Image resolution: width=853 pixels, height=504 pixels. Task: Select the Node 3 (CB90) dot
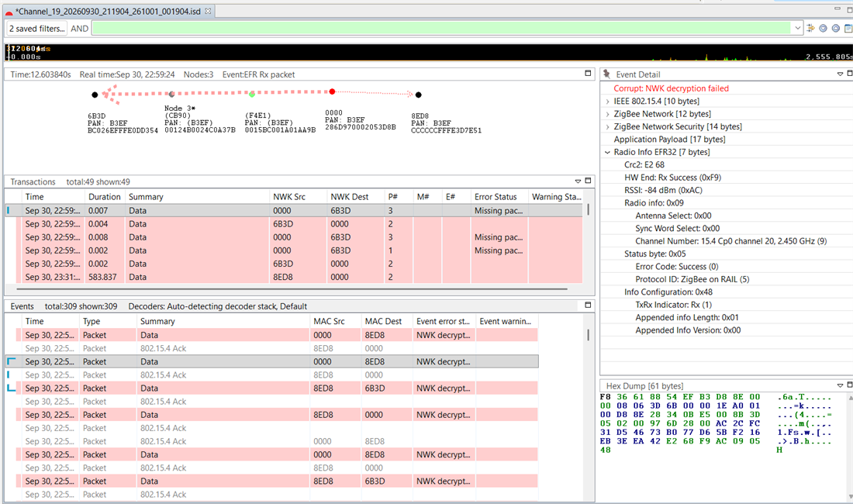(172, 94)
